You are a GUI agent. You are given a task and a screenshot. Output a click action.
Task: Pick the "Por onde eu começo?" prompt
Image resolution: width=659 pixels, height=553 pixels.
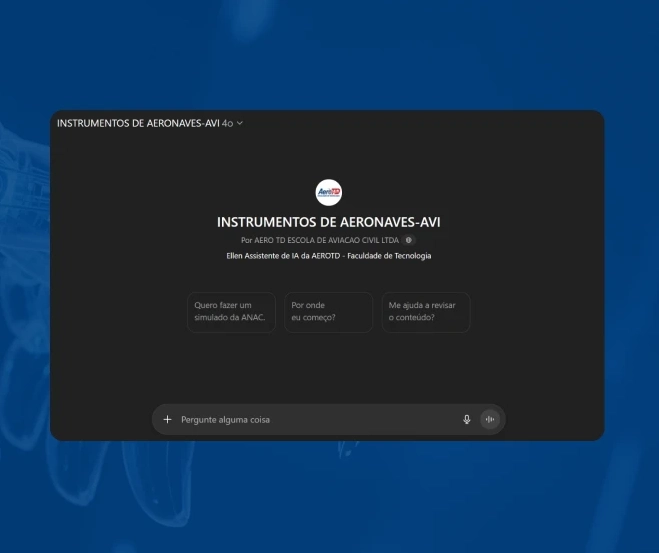[327, 312]
